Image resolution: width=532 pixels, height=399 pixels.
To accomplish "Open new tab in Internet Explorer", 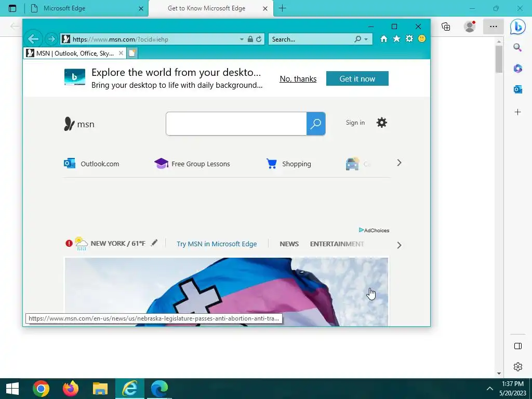I will (x=132, y=53).
